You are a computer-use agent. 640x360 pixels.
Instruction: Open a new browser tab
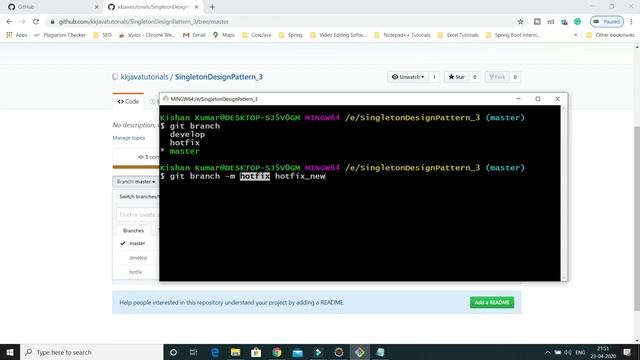point(212,7)
